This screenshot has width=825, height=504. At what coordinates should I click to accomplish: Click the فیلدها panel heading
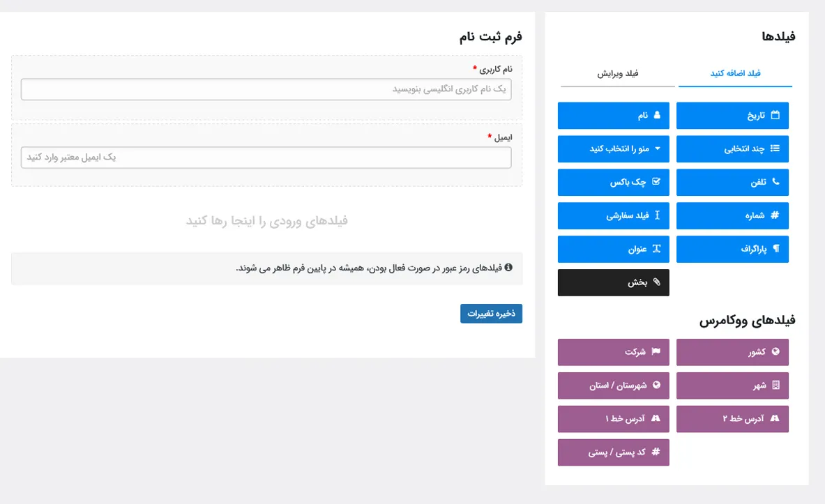[x=778, y=36]
